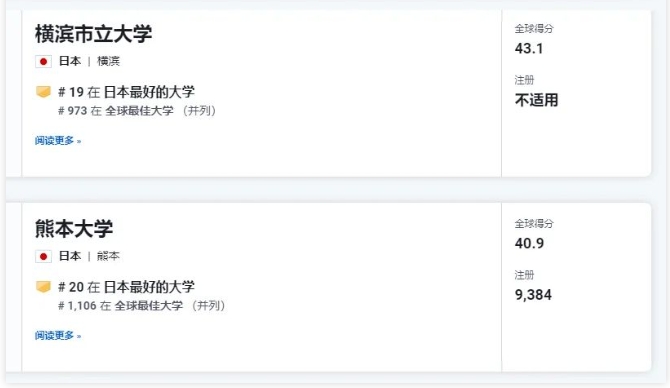The height and width of the screenshot is (388, 670).
Task: Click the enrollment value 不适用
Action: [x=537, y=100]
